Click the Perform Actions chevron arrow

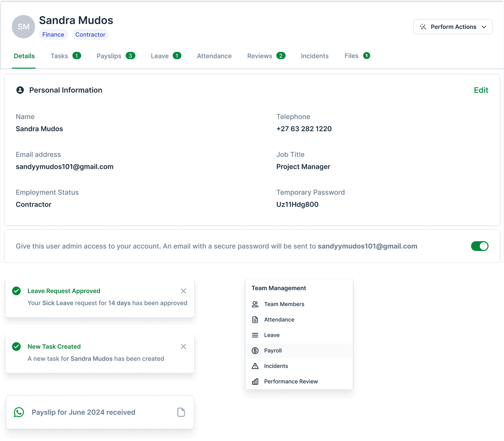(x=484, y=27)
